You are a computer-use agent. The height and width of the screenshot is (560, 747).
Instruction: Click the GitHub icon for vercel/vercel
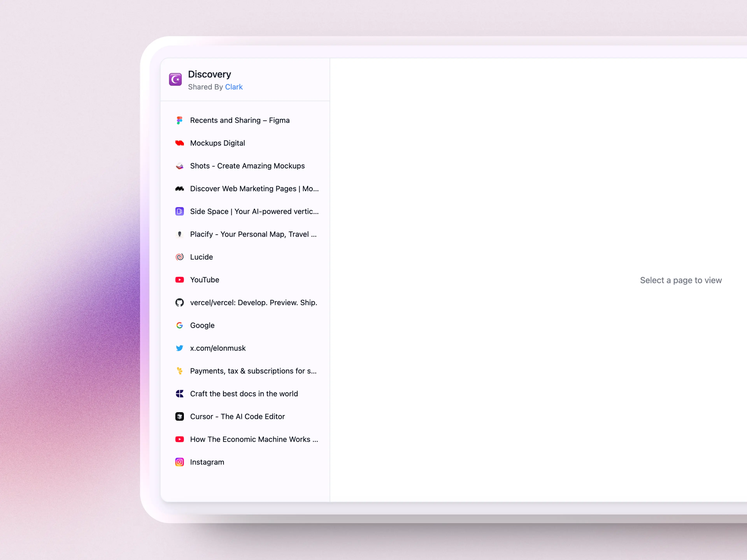pyautogui.click(x=179, y=302)
